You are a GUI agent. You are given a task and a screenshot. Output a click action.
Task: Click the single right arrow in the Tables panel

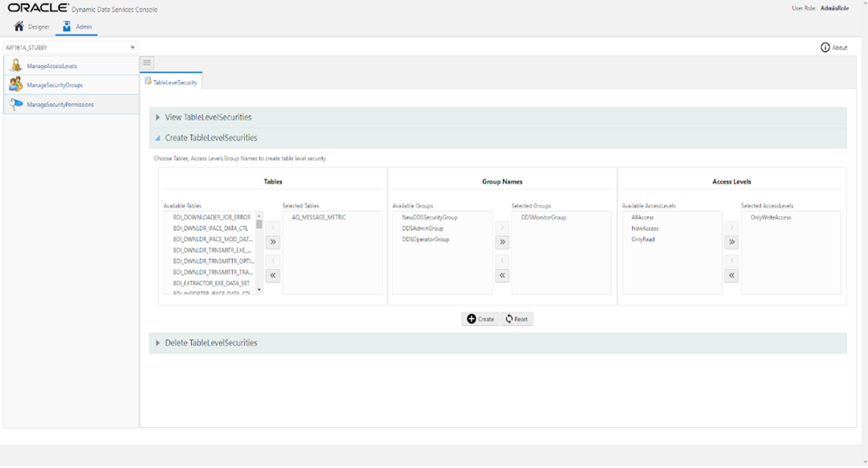pos(272,226)
